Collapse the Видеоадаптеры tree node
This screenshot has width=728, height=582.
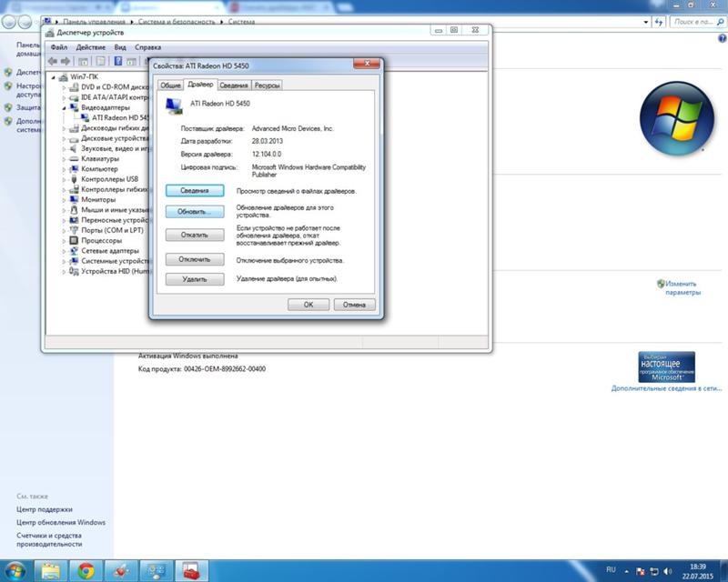pos(64,108)
